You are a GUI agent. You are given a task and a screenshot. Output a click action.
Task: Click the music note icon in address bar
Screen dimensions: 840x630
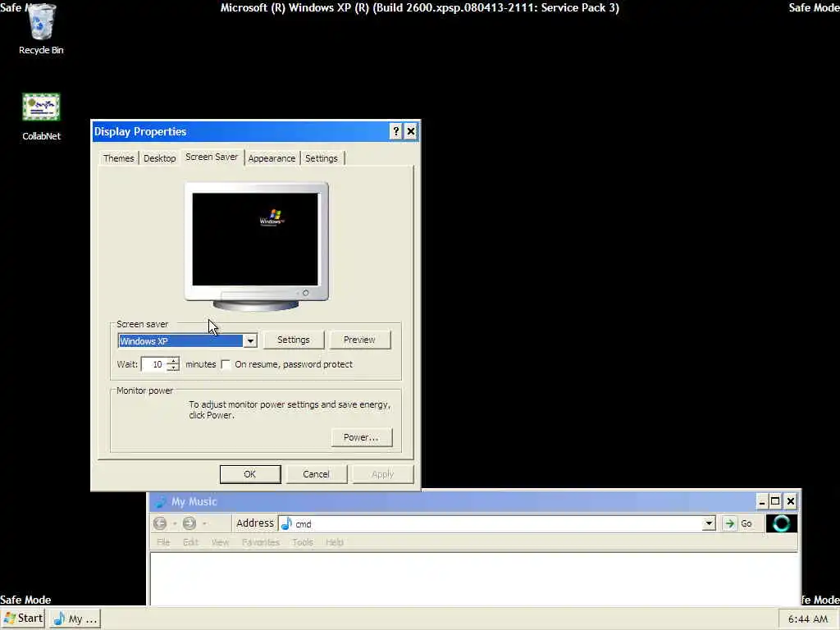[x=286, y=523]
